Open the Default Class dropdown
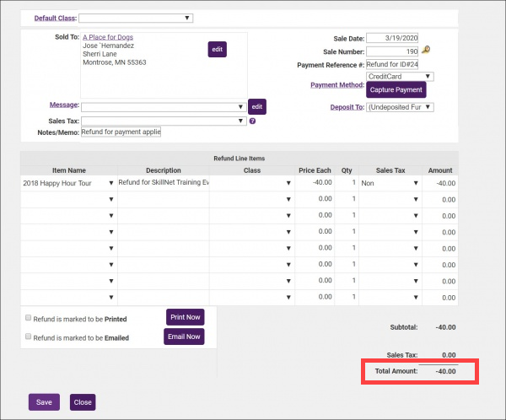The height and width of the screenshot is (420, 506). 136,18
